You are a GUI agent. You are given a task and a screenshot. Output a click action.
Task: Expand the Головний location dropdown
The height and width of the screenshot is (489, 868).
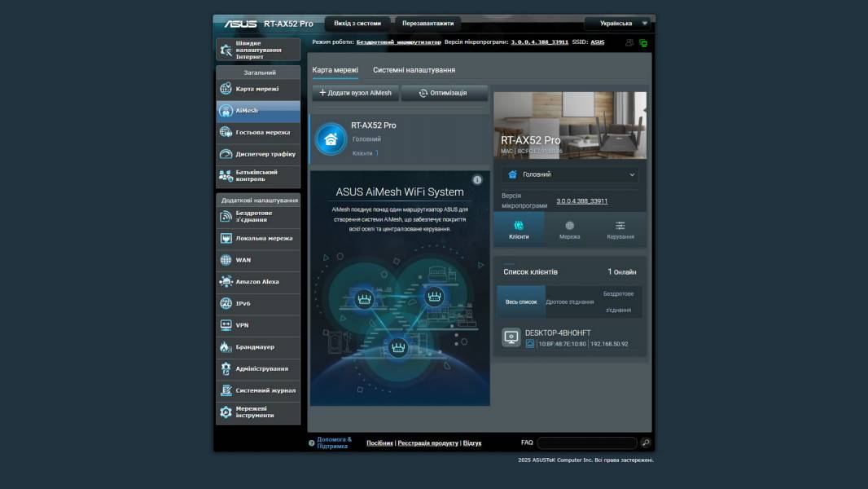click(570, 174)
